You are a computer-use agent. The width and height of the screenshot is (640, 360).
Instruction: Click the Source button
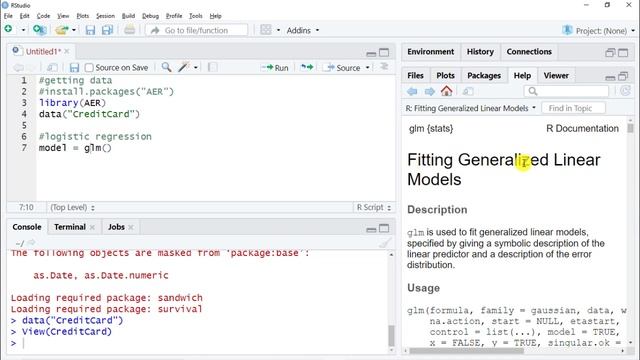tap(341, 68)
